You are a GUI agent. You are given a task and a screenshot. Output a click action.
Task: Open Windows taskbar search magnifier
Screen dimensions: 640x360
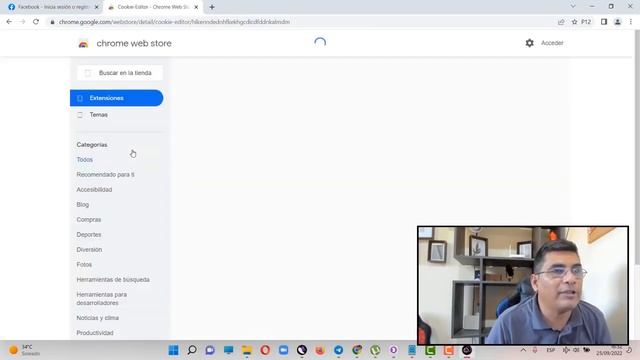192,350
